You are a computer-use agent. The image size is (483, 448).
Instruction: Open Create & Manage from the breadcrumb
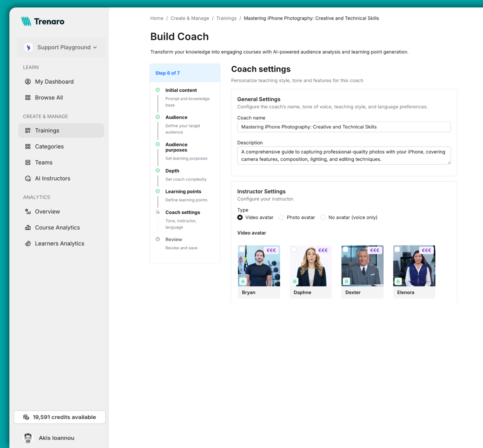point(190,18)
